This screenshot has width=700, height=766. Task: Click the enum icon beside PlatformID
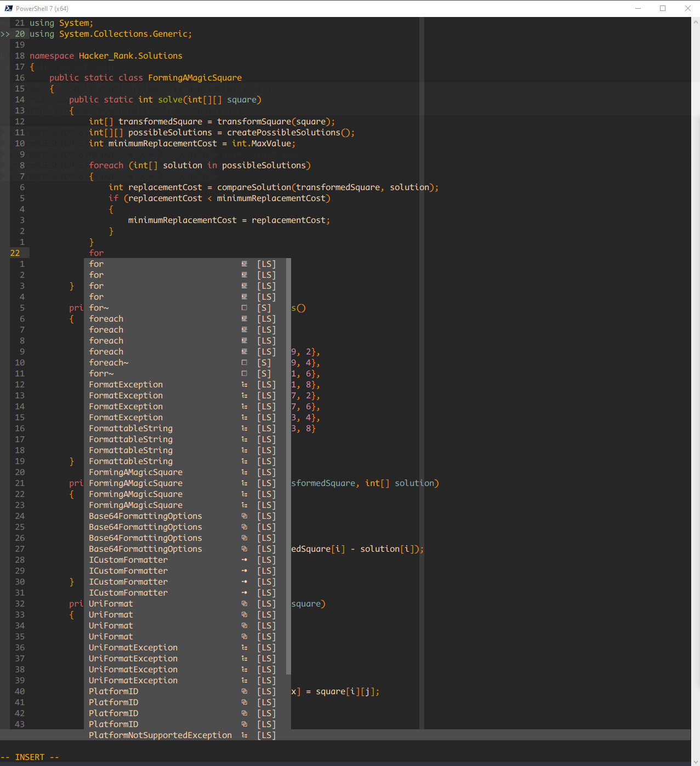click(x=244, y=691)
